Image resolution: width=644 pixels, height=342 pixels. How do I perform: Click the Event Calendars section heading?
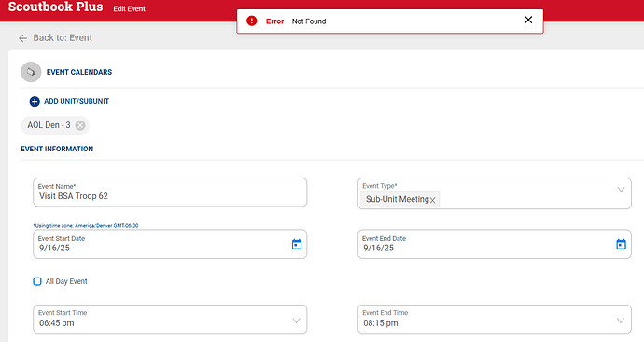79,72
